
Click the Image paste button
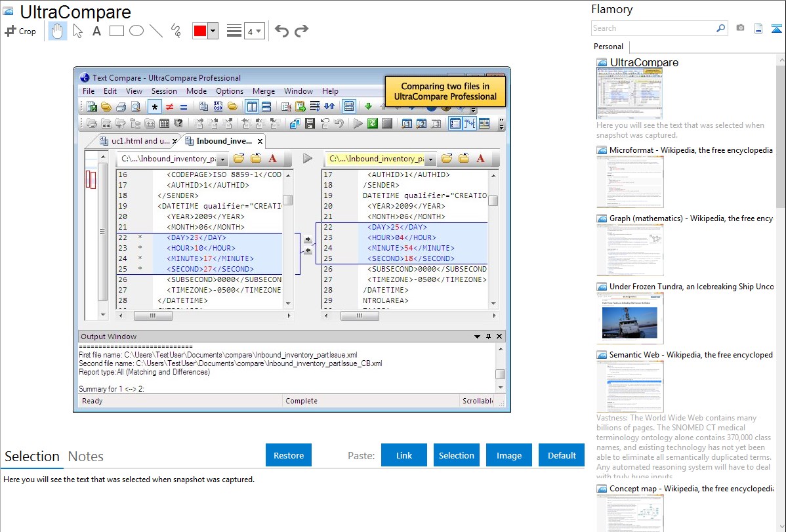point(509,455)
